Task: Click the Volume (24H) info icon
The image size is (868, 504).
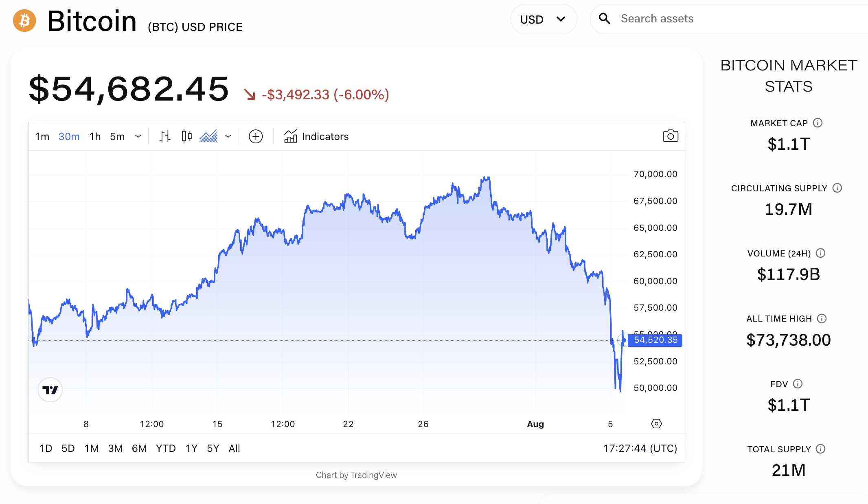Action: [x=820, y=253]
